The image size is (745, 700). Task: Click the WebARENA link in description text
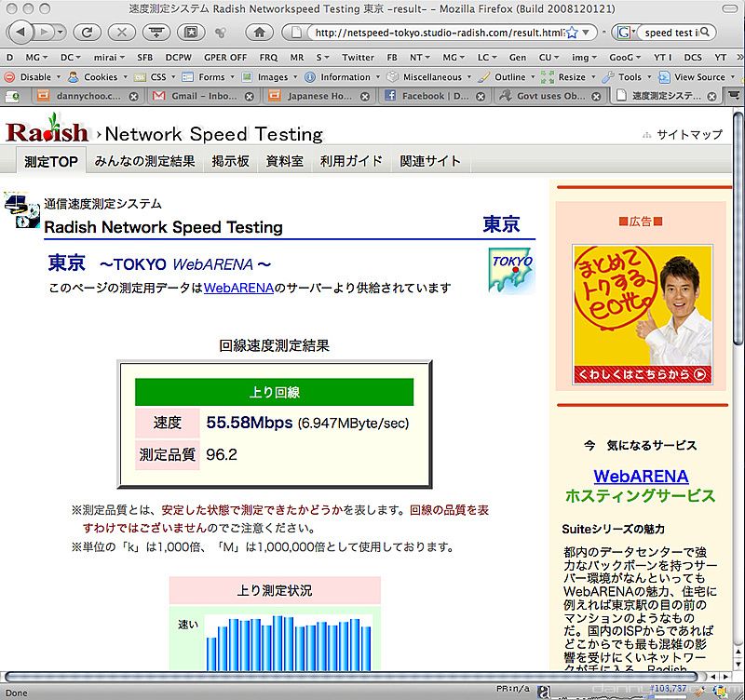coord(237,289)
